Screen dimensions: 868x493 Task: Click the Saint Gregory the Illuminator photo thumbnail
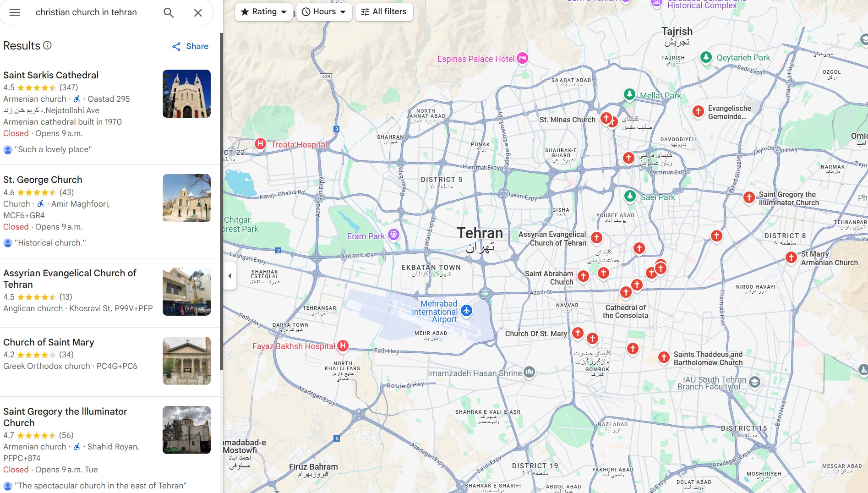tap(186, 430)
